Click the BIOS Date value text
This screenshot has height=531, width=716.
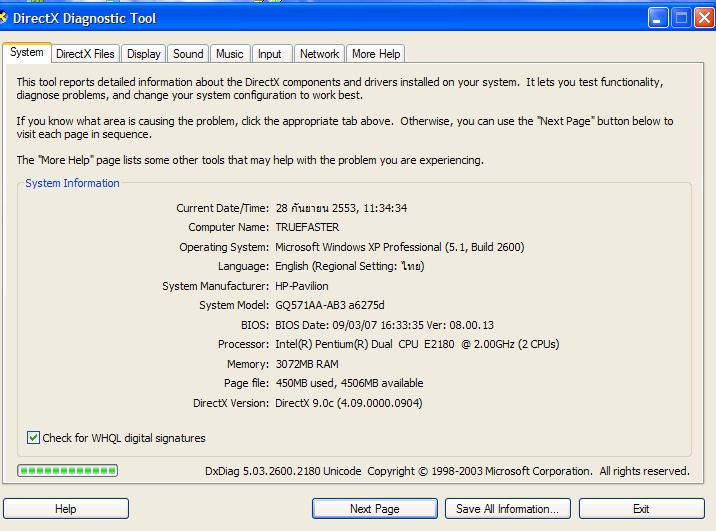[x=384, y=325]
